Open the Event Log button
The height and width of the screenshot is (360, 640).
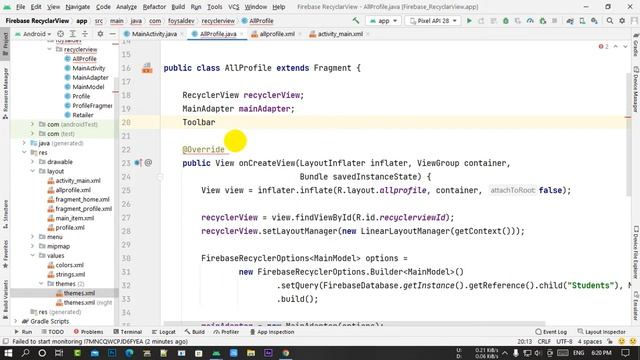click(551, 332)
